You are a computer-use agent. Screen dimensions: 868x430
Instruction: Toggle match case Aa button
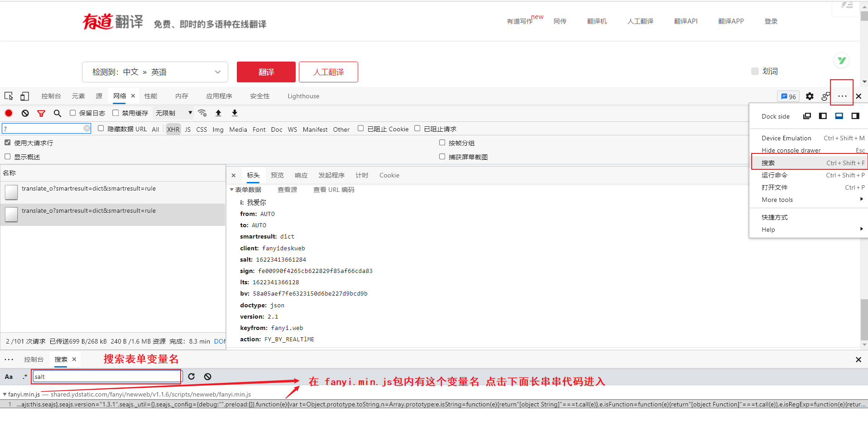click(9, 377)
